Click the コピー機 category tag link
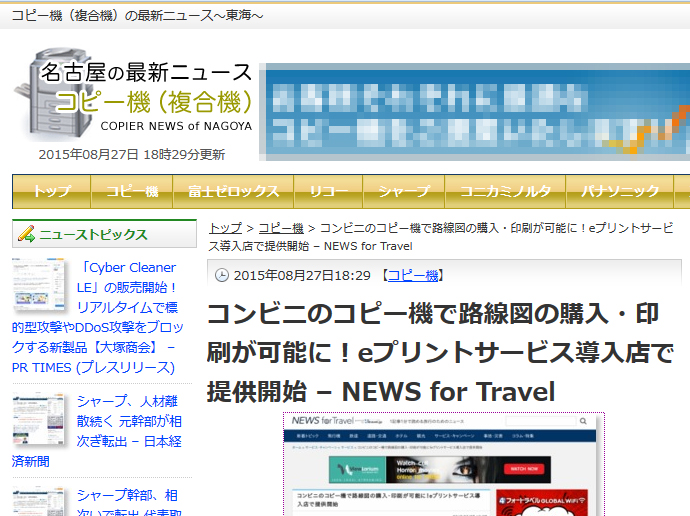The height and width of the screenshot is (516, 690). tap(413, 275)
